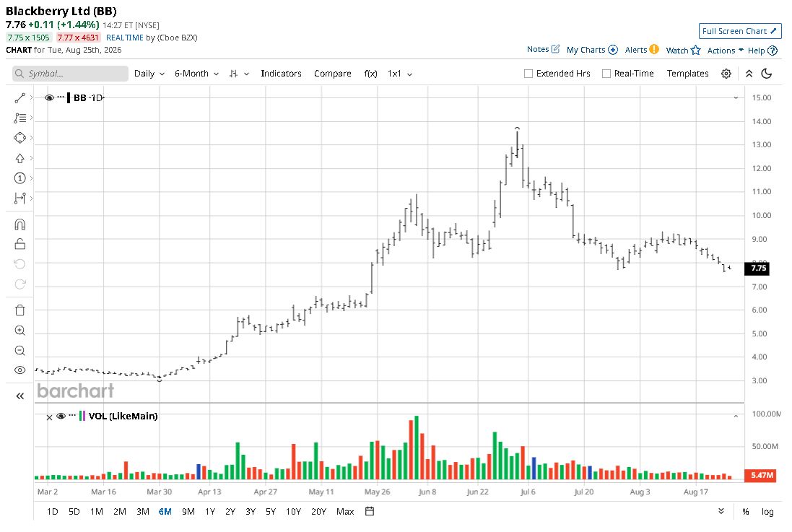Expand bottom bar double chevron
The height and width of the screenshot is (532, 792).
coord(721,511)
